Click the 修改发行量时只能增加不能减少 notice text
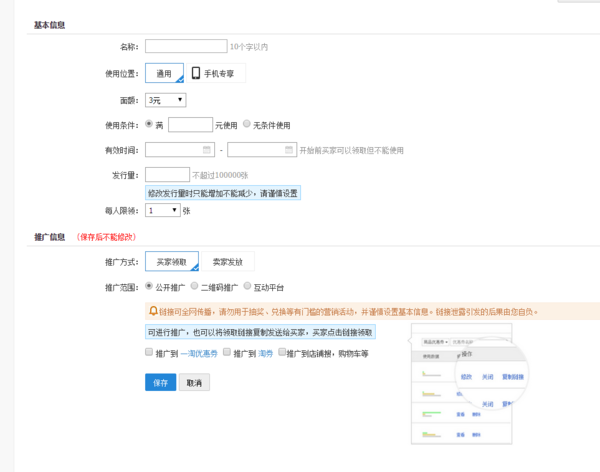The height and width of the screenshot is (472, 600). point(223,193)
